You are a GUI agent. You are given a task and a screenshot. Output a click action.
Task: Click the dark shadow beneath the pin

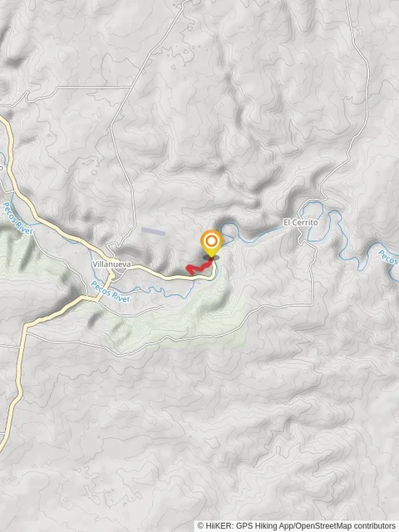tap(210, 258)
